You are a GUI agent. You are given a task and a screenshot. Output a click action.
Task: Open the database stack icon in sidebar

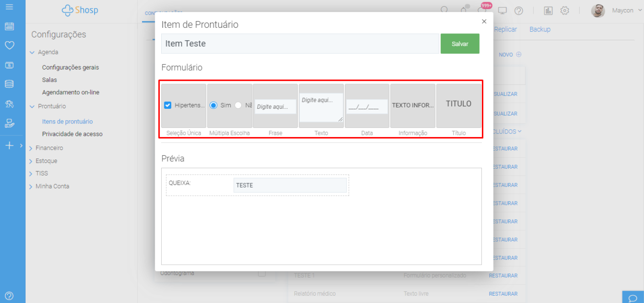[9, 84]
